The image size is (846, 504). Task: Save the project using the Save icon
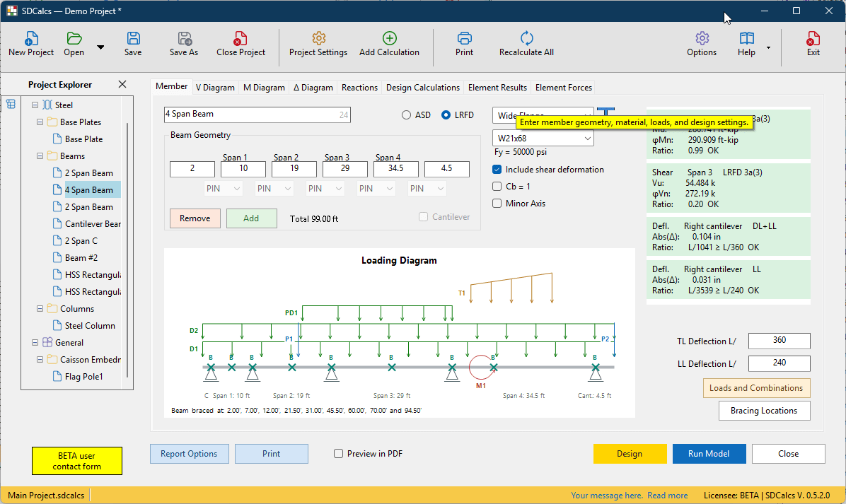tap(133, 39)
